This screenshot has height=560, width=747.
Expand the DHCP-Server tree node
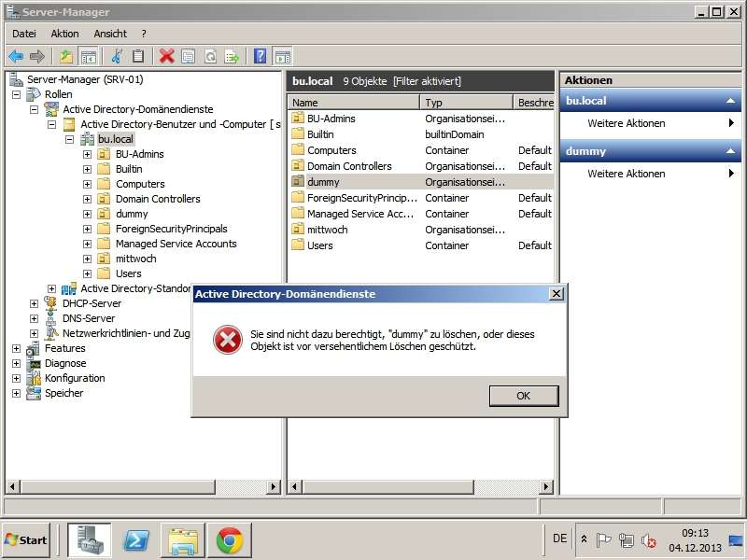click(35, 303)
